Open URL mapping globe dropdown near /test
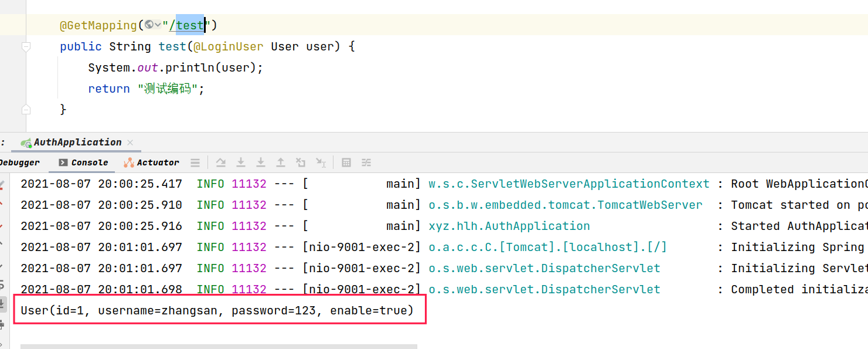868x349 pixels. [153, 25]
